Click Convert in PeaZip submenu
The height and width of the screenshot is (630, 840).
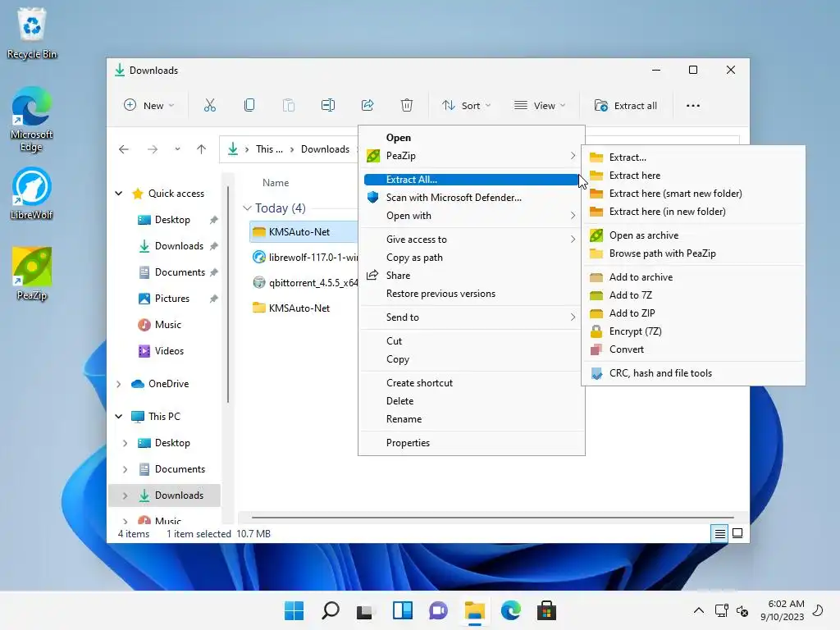tap(693, 349)
